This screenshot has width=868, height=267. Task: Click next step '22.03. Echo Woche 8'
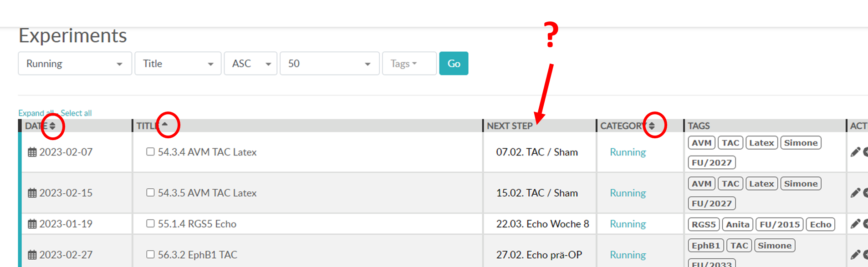(x=542, y=224)
